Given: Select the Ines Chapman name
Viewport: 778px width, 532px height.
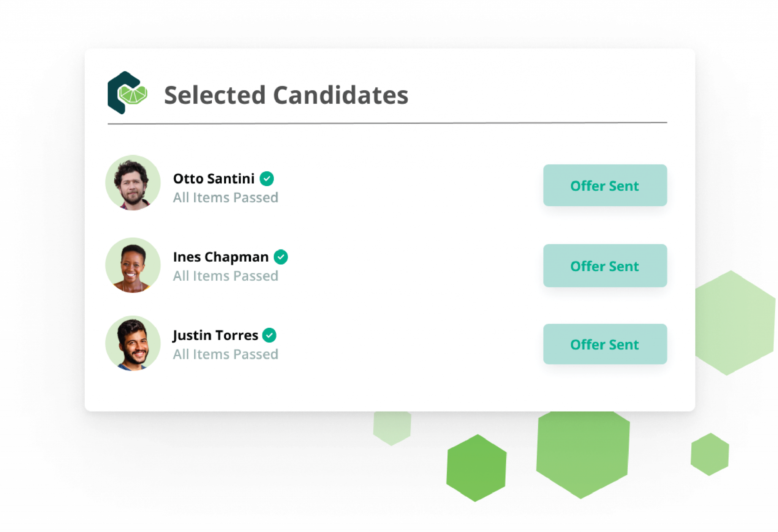Looking at the screenshot, I should 221,257.
